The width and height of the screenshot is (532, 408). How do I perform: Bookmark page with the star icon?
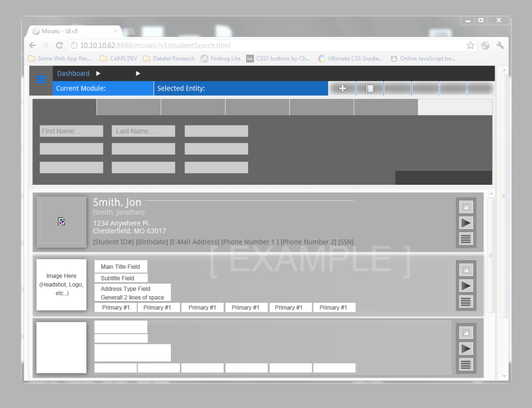(x=470, y=45)
